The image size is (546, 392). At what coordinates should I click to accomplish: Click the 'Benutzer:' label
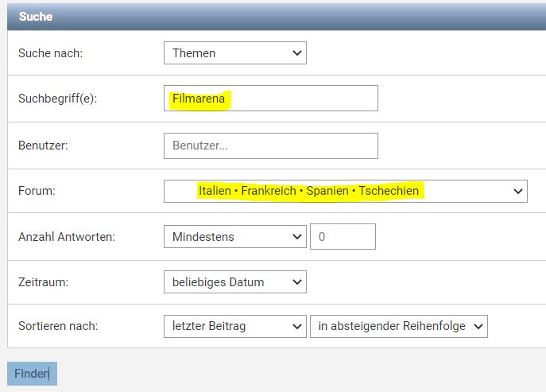pyautogui.click(x=45, y=146)
